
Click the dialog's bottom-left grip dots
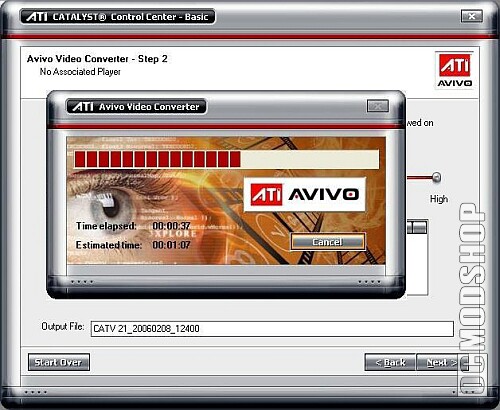[x=82, y=282]
